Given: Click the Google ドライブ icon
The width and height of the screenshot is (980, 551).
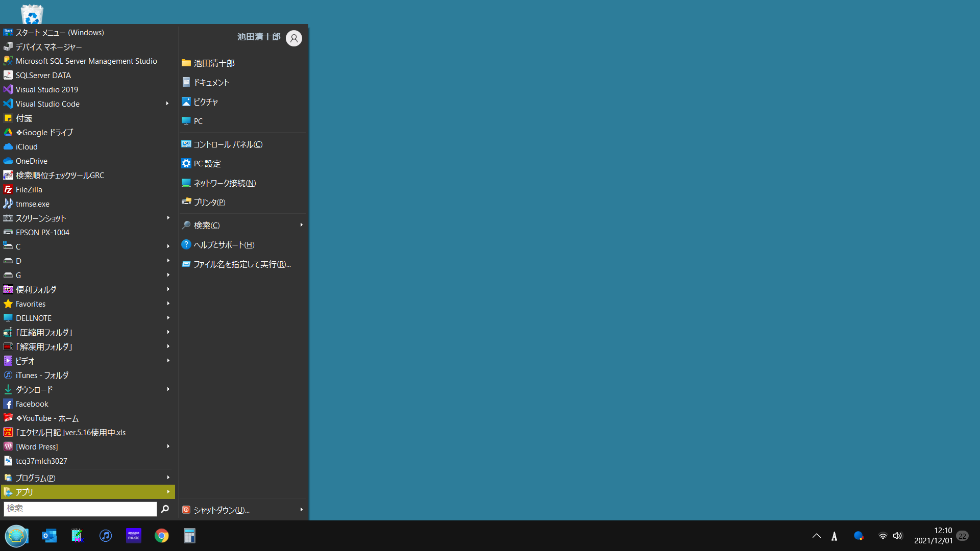Looking at the screenshot, I should pyautogui.click(x=8, y=132).
